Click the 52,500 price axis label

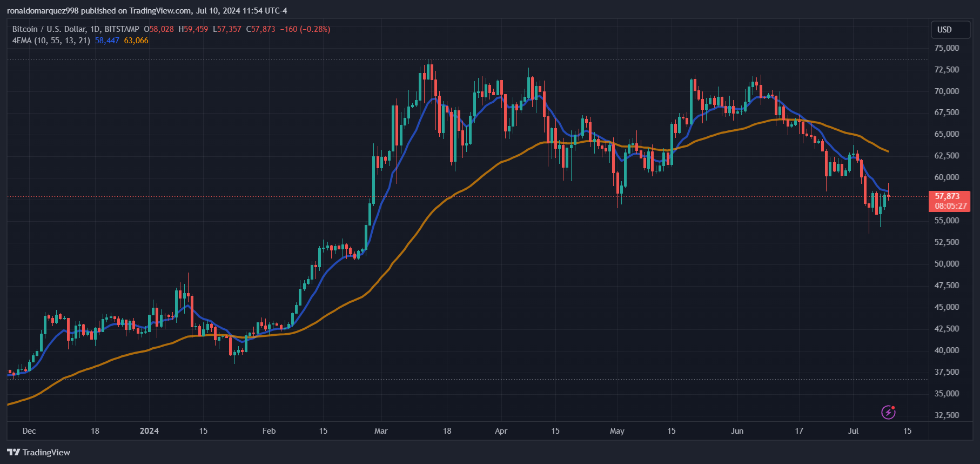[947, 242]
